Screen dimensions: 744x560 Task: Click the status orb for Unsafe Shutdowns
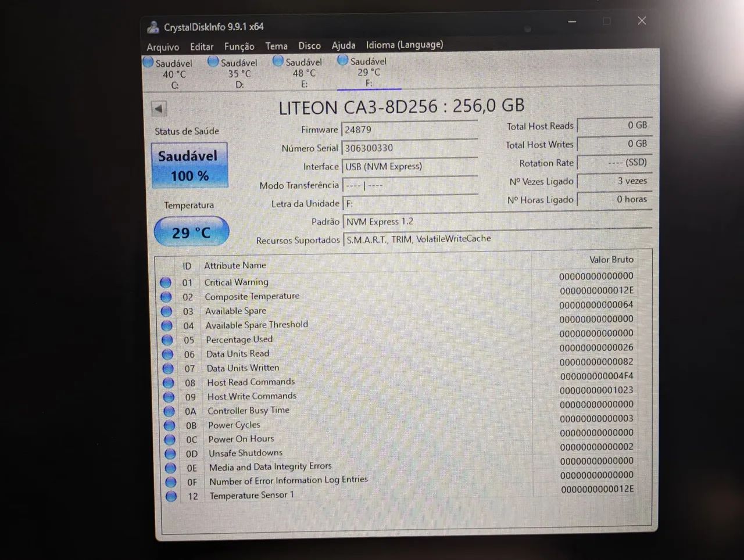coord(170,454)
